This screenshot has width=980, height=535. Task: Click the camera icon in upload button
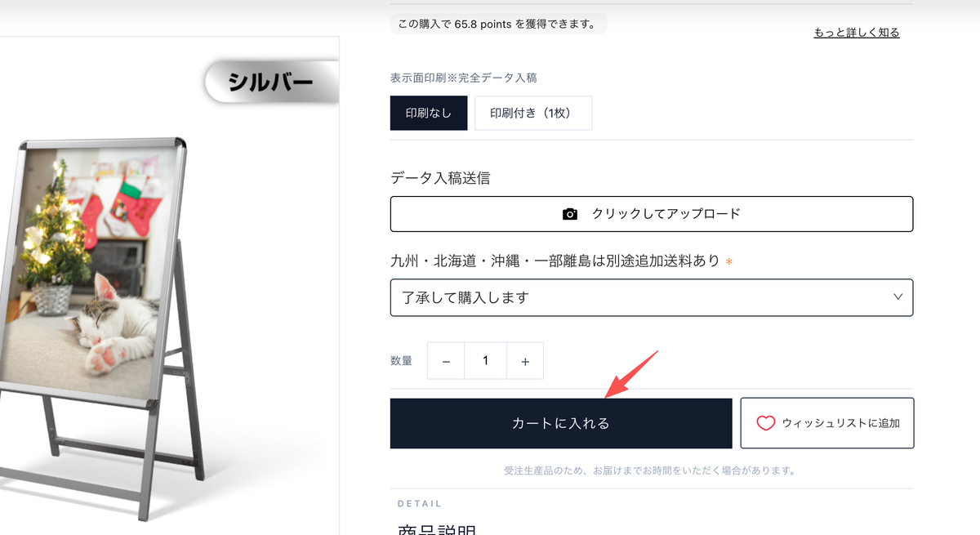pyautogui.click(x=570, y=214)
